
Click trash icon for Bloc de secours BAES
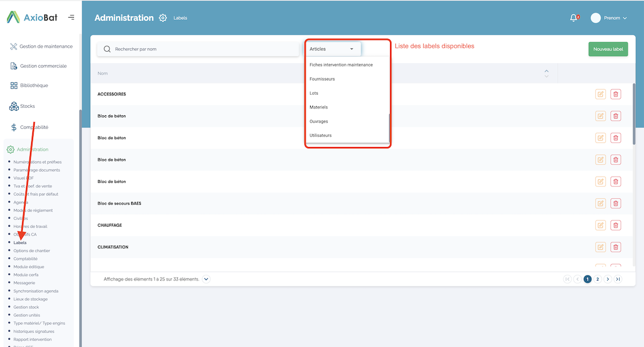[616, 203]
